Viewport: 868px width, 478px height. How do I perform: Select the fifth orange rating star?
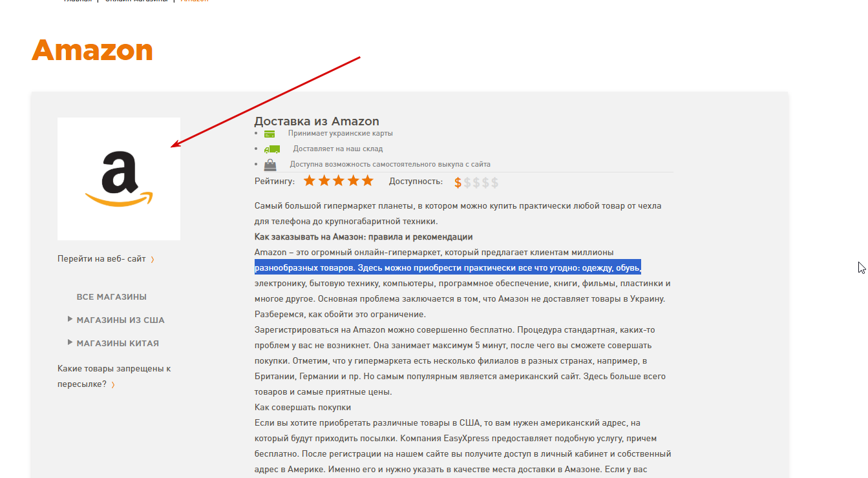[x=368, y=181]
